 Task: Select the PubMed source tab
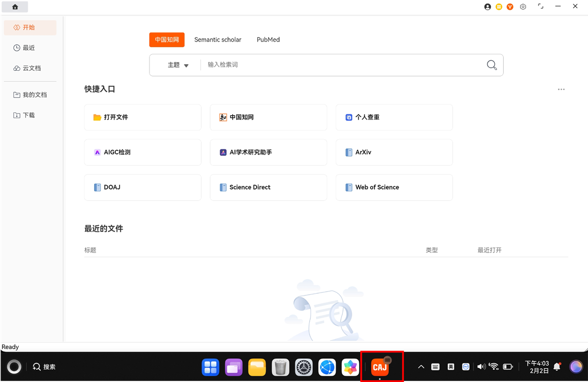click(268, 39)
